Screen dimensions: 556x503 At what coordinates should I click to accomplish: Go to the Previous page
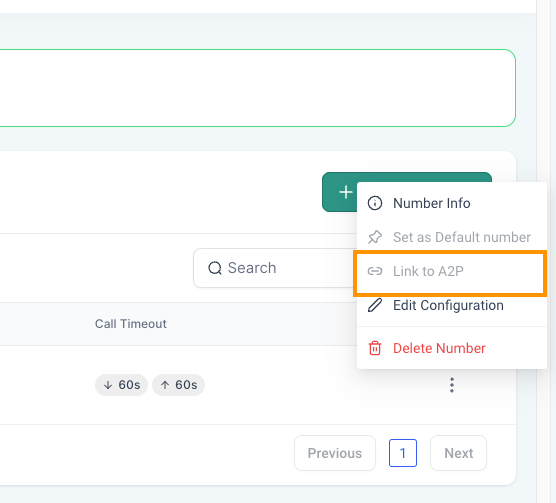[335, 453]
